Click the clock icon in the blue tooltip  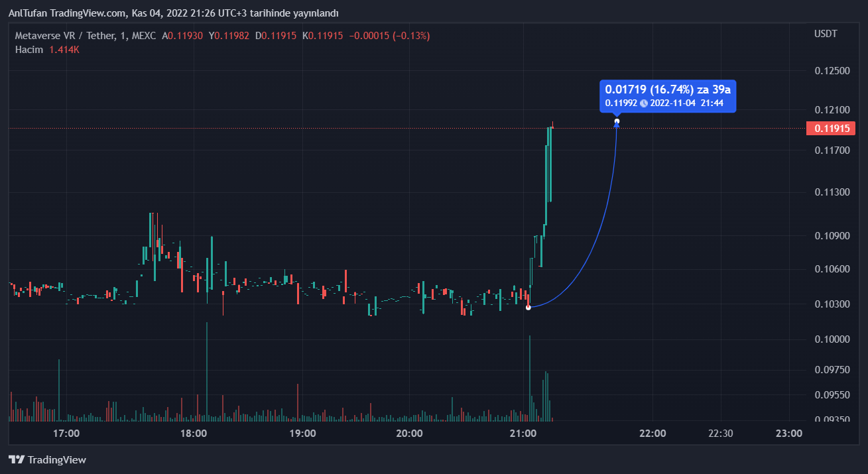click(643, 103)
